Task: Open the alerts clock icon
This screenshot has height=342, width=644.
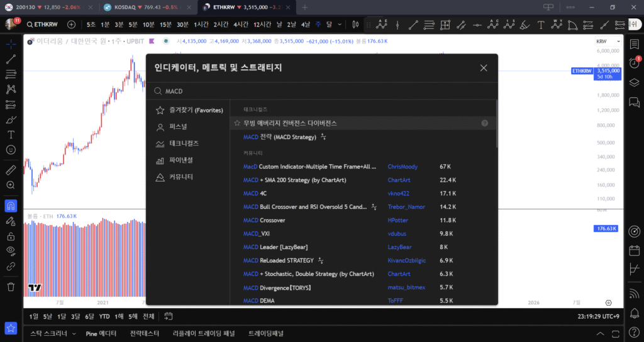Action: (635, 63)
